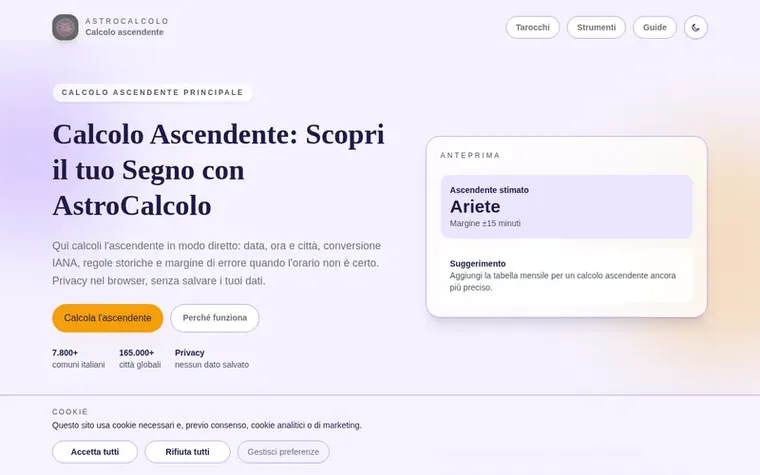
Task: Click the Perché funziona button
Action: 215,318
